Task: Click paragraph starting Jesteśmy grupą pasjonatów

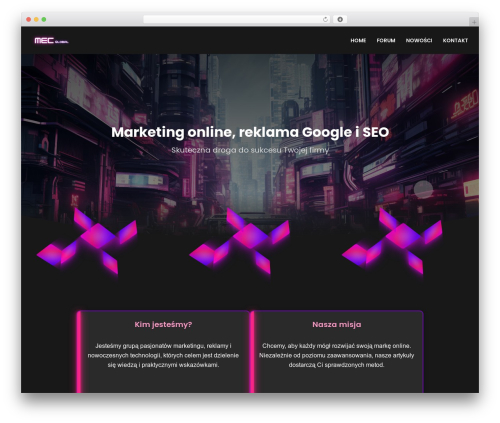Action: click(163, 355)
